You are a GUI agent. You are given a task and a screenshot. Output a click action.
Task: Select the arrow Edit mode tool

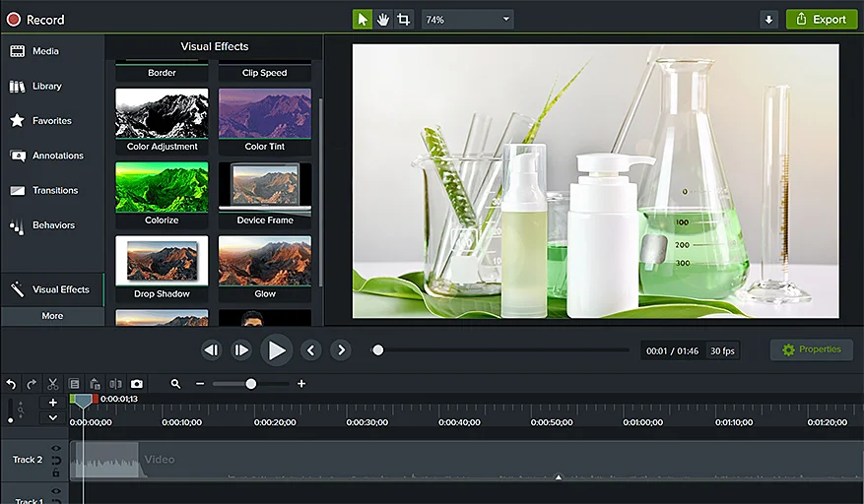362,20
